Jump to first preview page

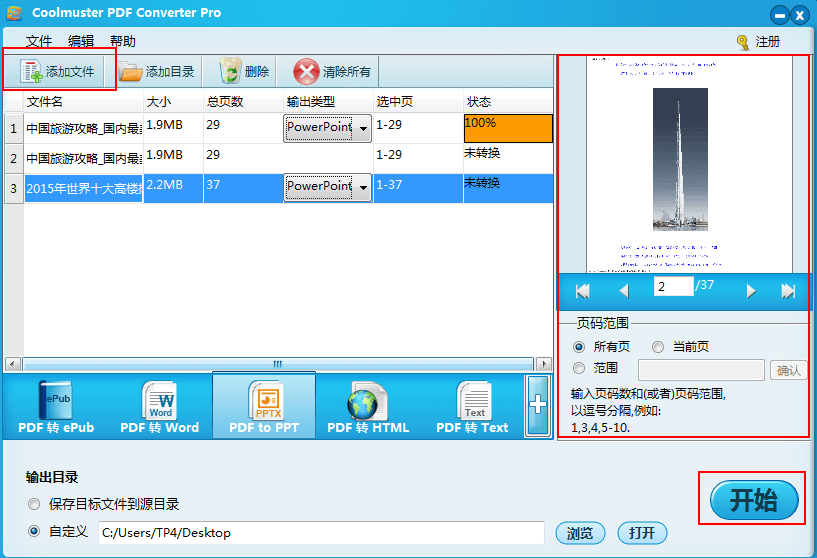click(x=583, y=291)
